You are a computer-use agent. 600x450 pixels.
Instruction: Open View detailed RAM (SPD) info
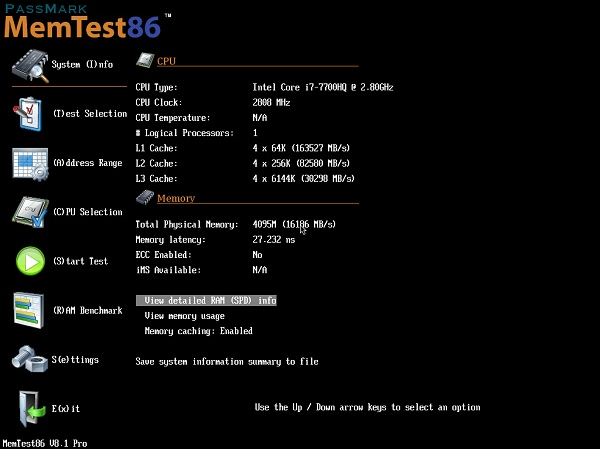coord(206,301)
